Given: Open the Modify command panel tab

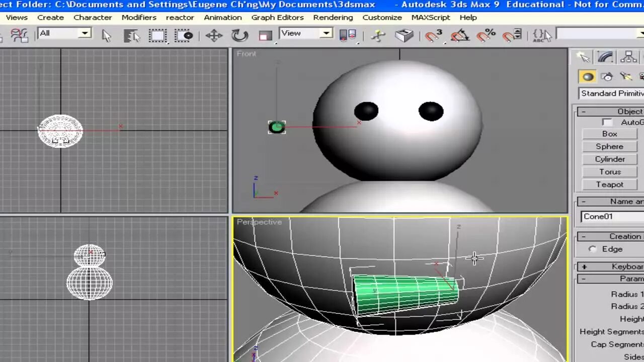Looking at the screenshot, I should pyautogui.click(x=606, y=57).
